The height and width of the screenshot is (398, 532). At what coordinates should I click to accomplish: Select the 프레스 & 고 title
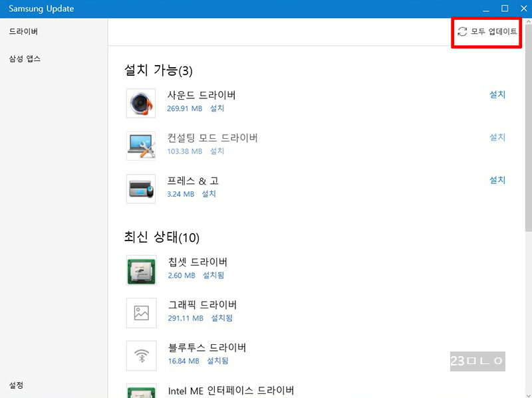pos(193,181)
